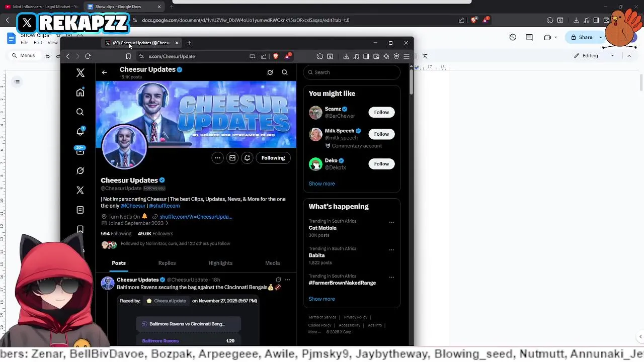The width and height of the screenshot is (644, 362).
Task: Open X Home from the sidebar
Action: tap(80, 93)
